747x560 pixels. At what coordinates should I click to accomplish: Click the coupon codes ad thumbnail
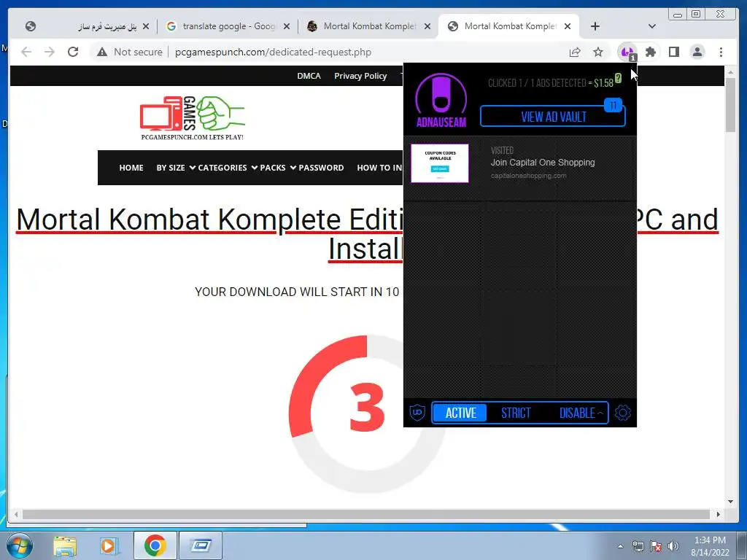[440, 163]
